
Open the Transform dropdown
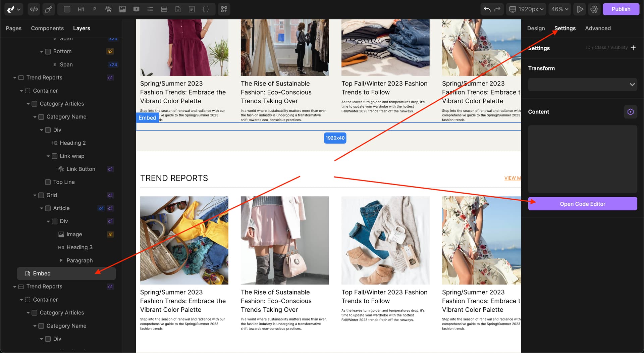click(582, 85)
